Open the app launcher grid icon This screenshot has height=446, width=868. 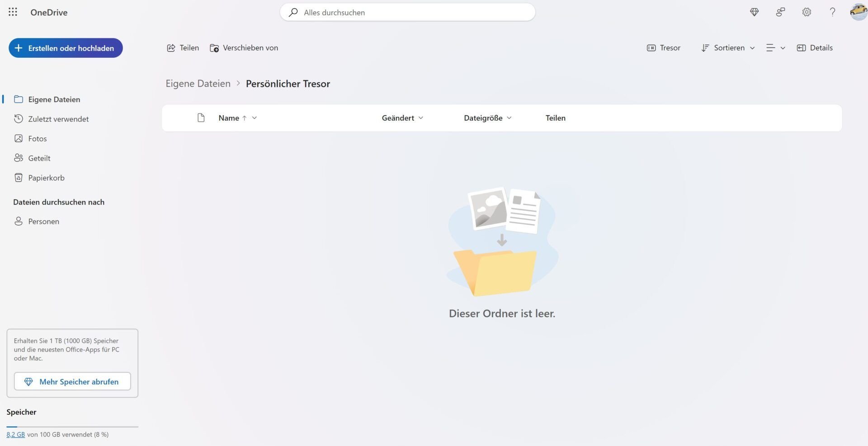click(x=13, y=12)
